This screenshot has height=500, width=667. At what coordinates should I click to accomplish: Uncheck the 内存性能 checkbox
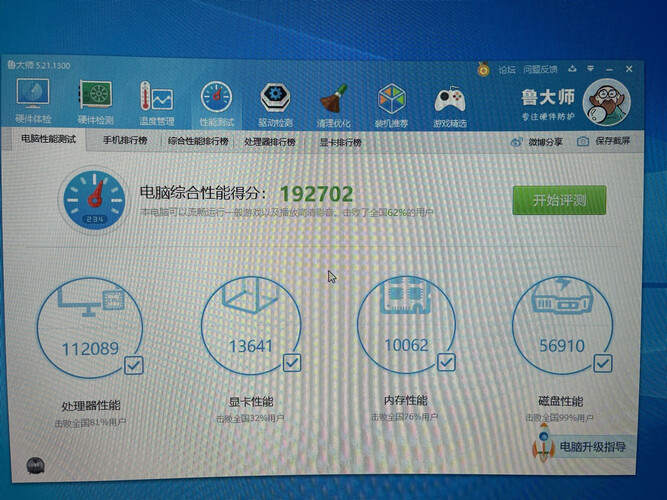tap(446, 362)
